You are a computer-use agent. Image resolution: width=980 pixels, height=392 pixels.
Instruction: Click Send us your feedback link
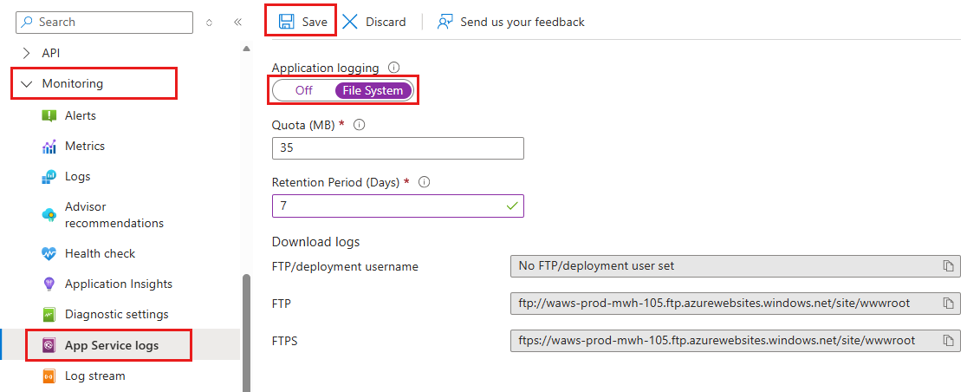pos(522,22)
